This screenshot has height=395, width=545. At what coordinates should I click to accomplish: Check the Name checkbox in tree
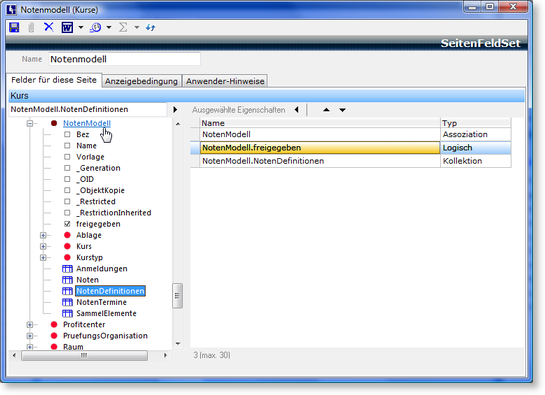tap(67, 146)
